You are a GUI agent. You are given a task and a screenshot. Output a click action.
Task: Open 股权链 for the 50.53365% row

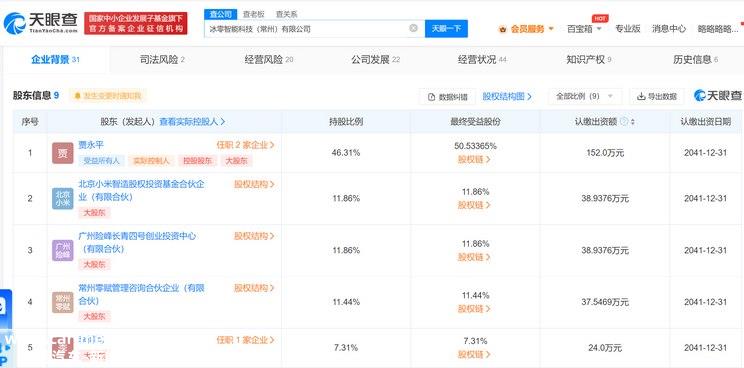[474, 160]
